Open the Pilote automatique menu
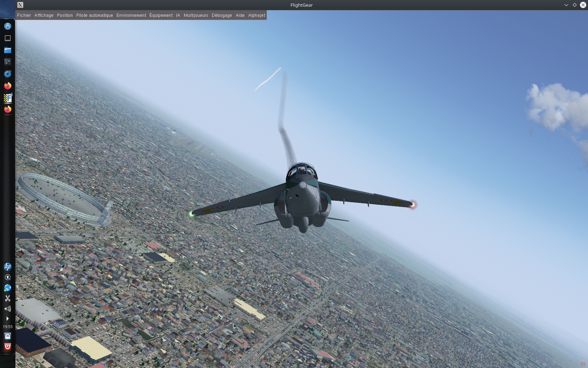This screenshot has height=368, width=588. pyautogui.click(x=94, y=15)
